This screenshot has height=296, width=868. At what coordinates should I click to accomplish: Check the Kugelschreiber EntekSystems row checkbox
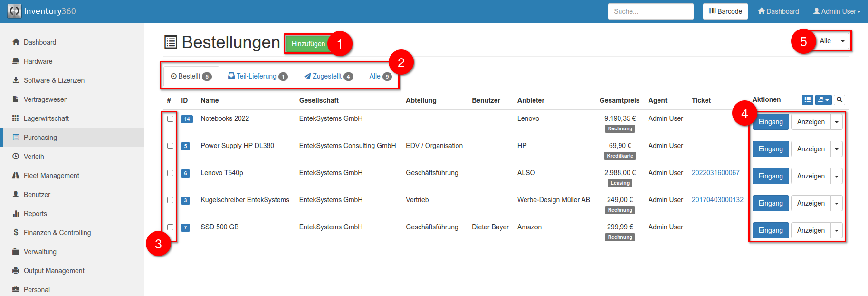click(x=170, y=200)
